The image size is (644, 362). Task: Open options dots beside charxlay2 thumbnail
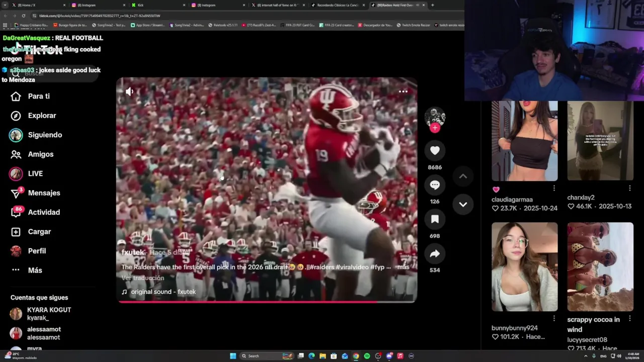pyautogui.click(x=629, y=188)
